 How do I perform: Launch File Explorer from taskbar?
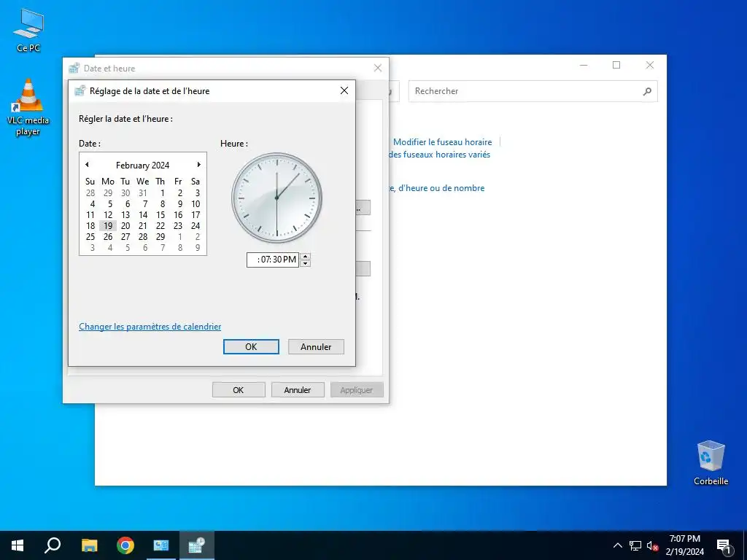(x=89, y=545)
